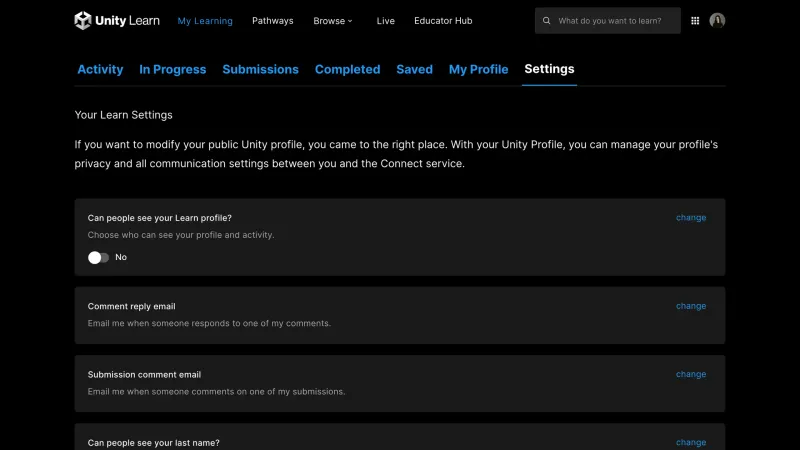This screenshot has height=450, width=800.
Task: Go to Pathways
Action: click(x=272, y=21)
